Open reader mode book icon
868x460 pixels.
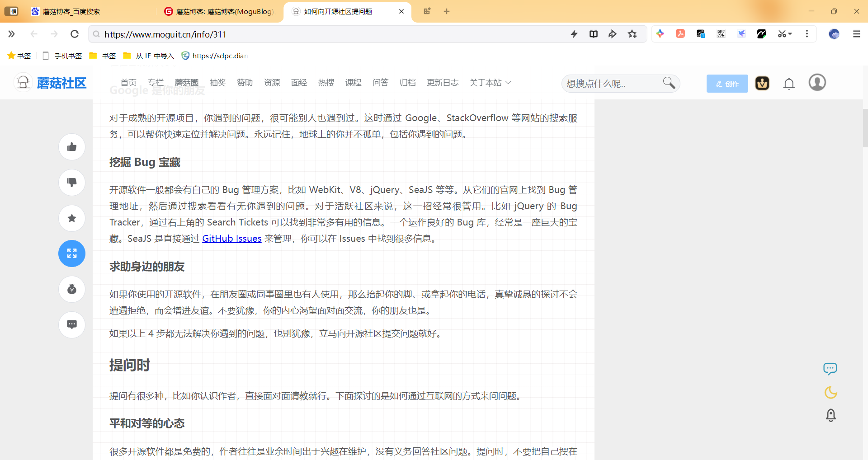coord(594,34)
